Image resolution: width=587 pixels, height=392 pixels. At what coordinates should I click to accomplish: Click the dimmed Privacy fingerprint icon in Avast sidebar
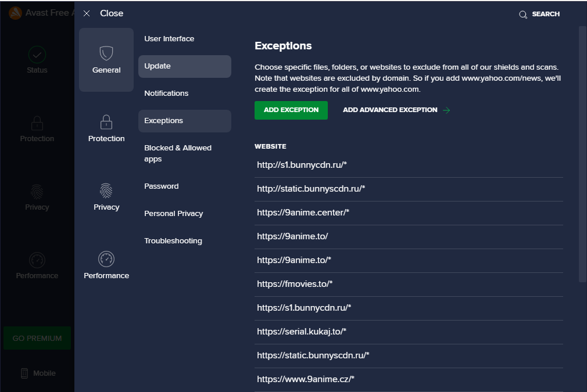[37, 192]
